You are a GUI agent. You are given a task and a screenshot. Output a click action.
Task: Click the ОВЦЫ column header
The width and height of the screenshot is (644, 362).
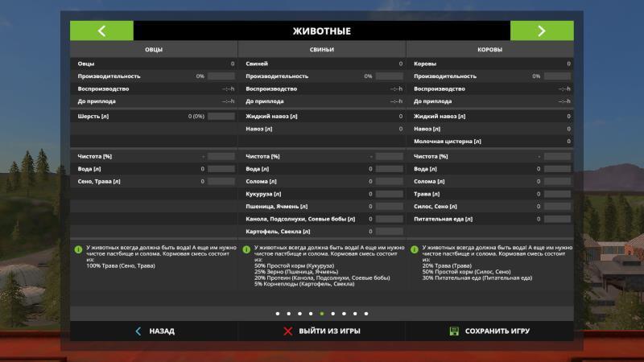pyautogui.click(x=153, y=50)
